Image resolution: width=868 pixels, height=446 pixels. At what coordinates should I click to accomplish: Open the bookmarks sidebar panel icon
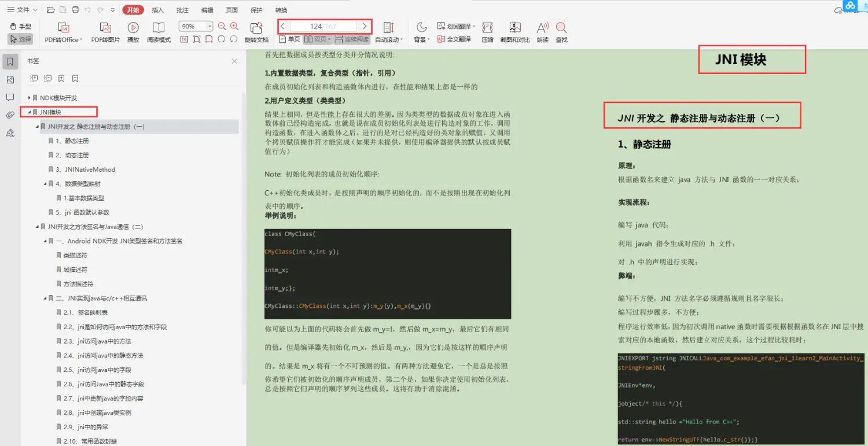click(10, 62)
